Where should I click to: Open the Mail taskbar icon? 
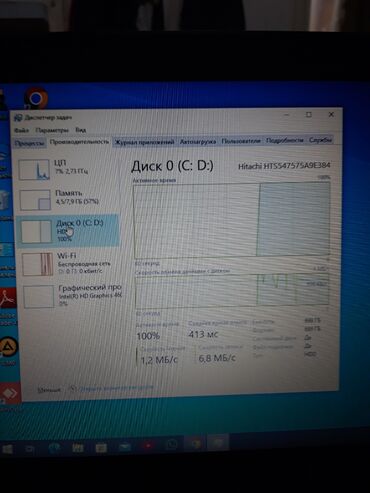tap(124, 447)
